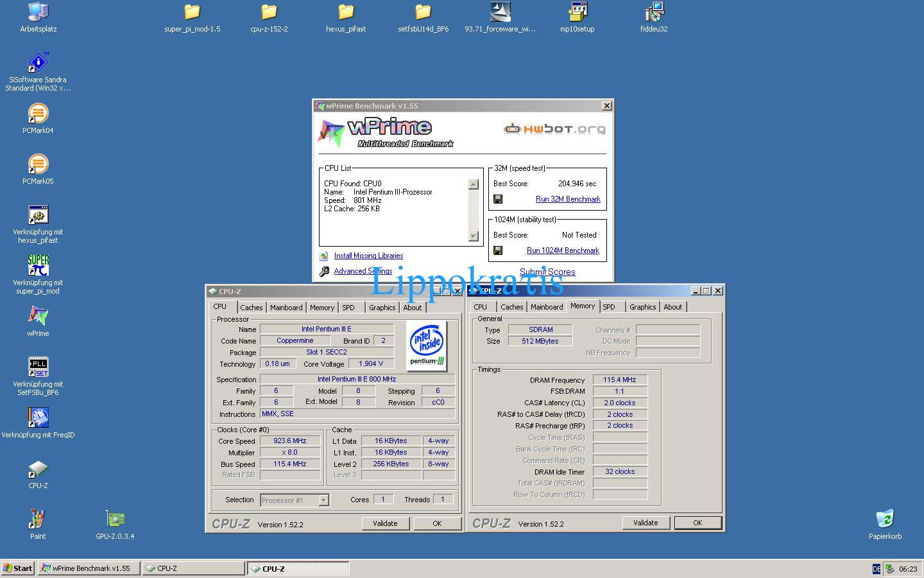Switch to CPU tab in right CPU-Z

pyautogui.click(x=481, y=307)
